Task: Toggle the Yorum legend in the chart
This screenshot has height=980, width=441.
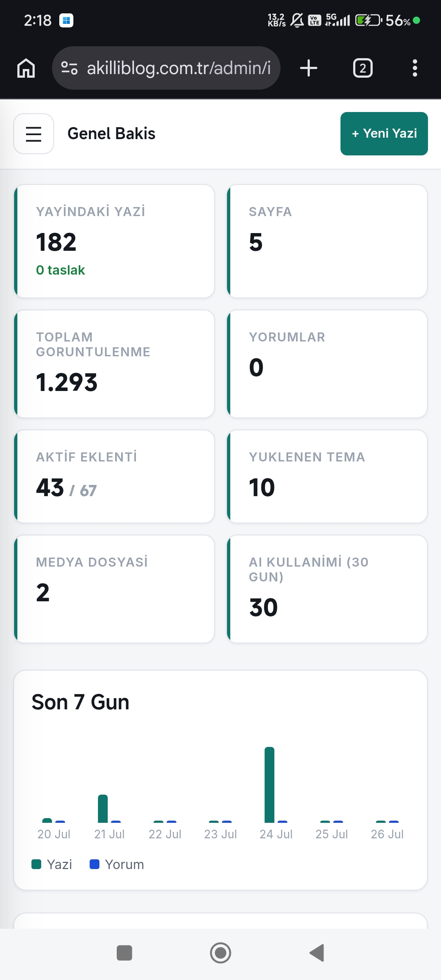Action: (x=117, y=864)
